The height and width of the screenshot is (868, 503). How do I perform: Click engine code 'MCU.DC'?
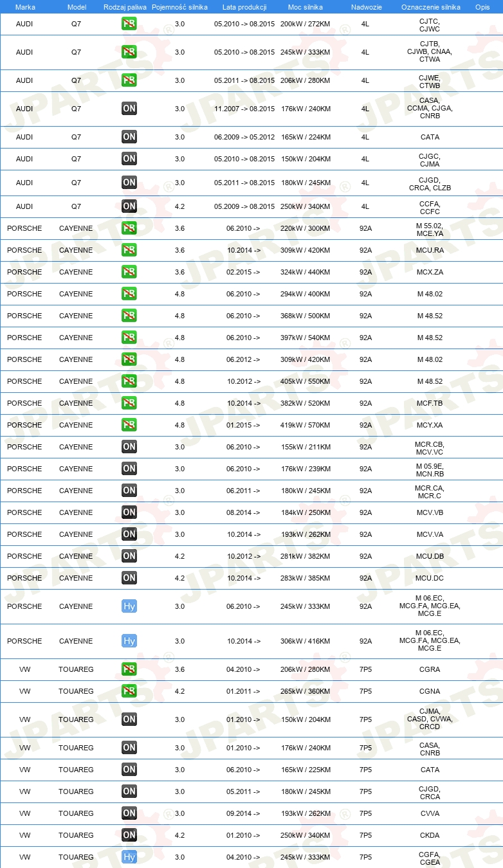pos(430,578)
